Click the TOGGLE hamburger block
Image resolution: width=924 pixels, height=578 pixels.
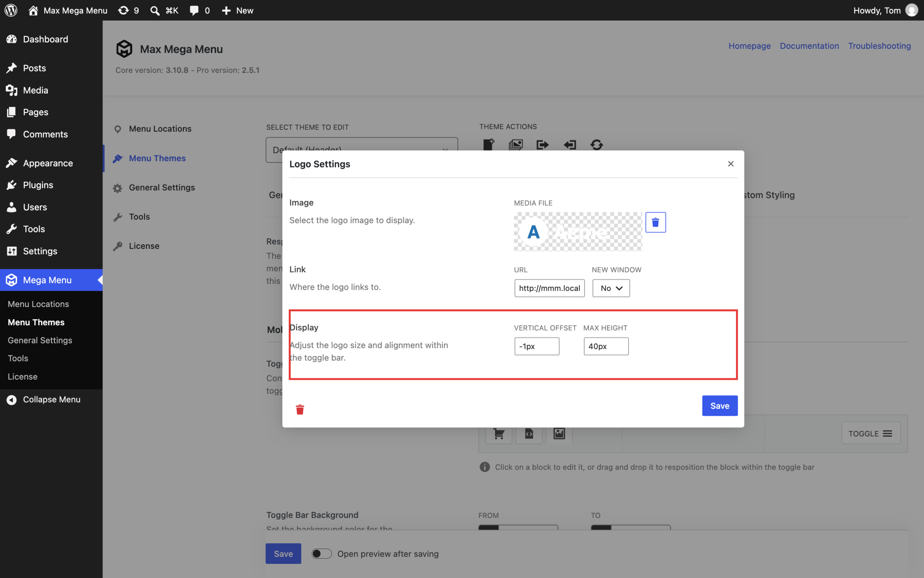[871, 433]
